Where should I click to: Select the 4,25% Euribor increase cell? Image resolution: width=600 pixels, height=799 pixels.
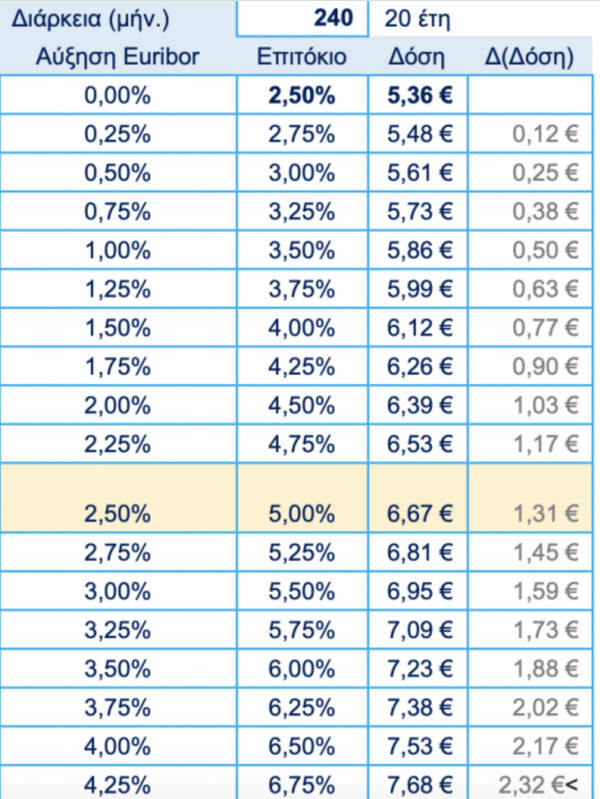[118, 782]
